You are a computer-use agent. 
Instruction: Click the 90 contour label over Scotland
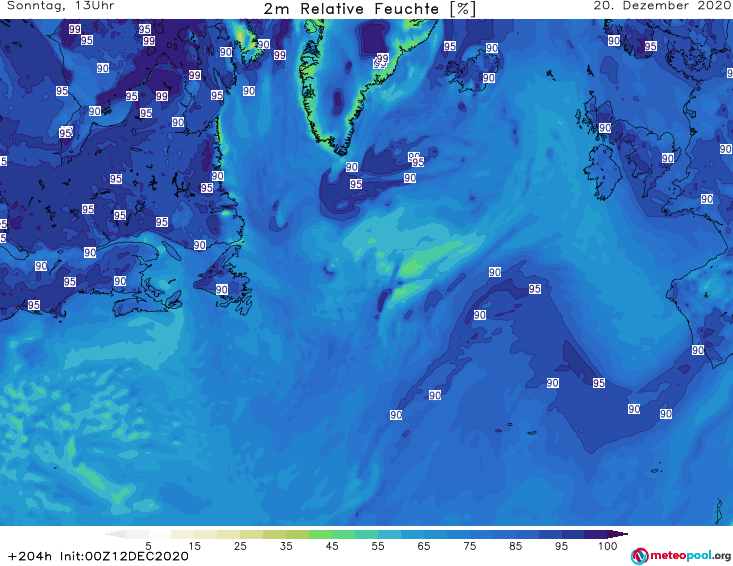click(605, 128)
